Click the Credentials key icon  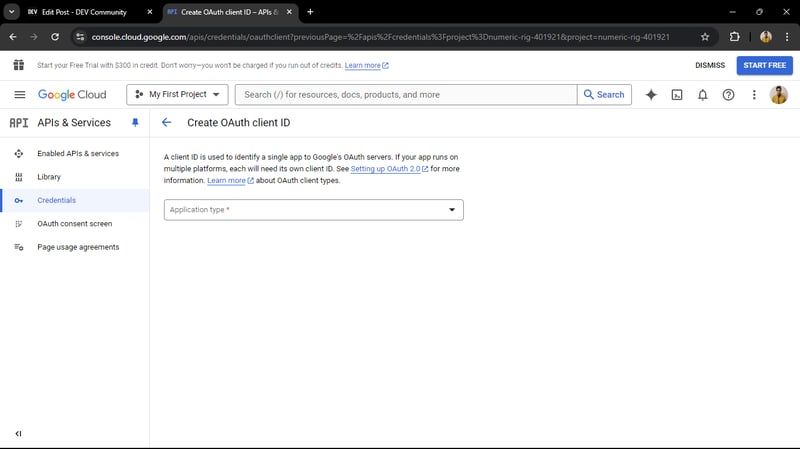tap(19, 201)
